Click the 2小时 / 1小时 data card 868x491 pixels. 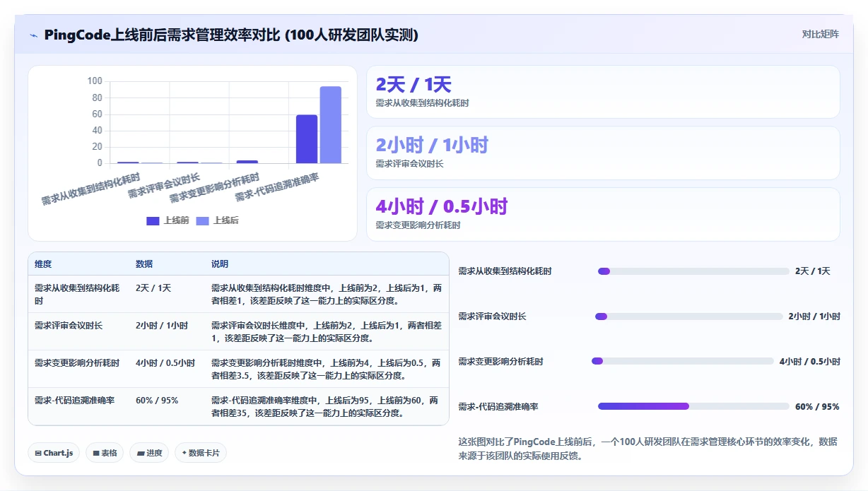[x=603, y=153]
